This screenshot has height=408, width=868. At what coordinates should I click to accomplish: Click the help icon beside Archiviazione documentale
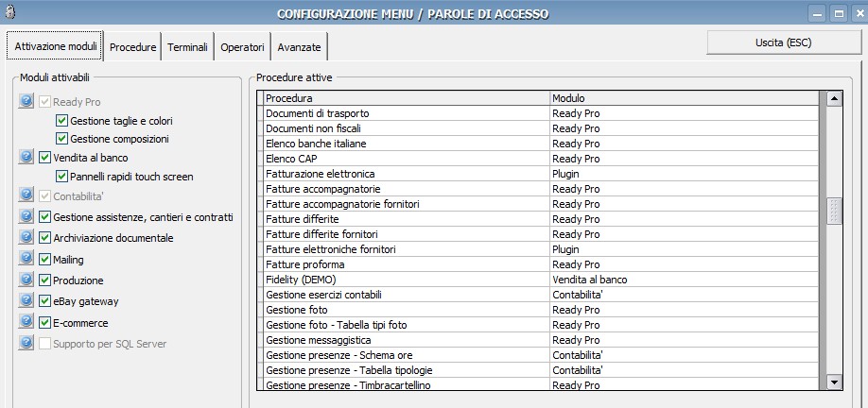click(x=26, y=238)
